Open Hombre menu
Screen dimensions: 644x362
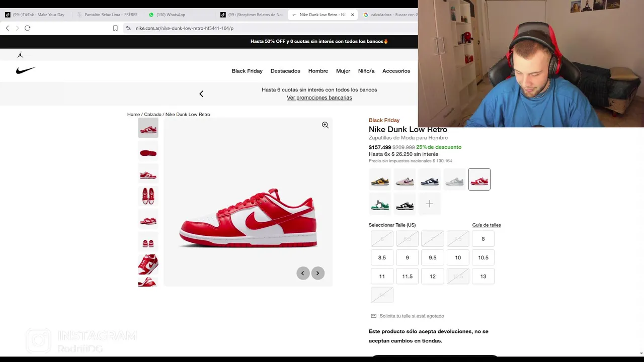click(x=318, y=71)
